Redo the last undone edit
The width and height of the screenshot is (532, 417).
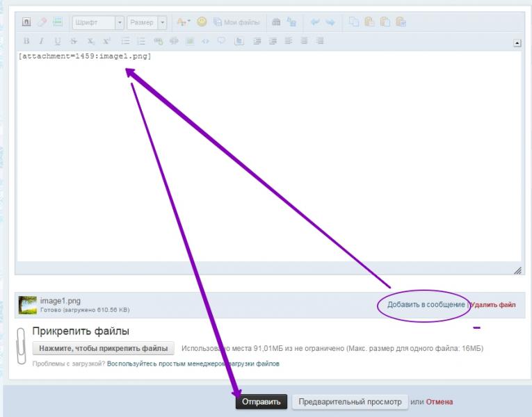[x=328, y=22]
